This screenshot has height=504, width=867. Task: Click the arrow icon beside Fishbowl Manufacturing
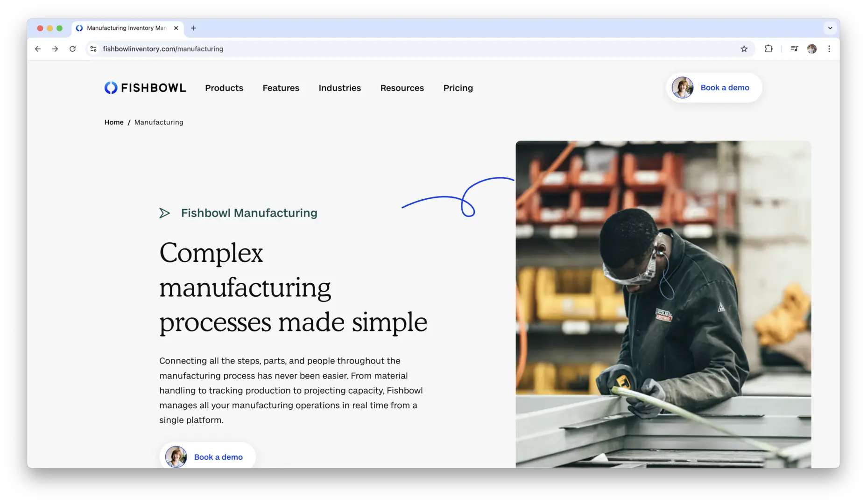pyautogui.click(x=164, y=213)
